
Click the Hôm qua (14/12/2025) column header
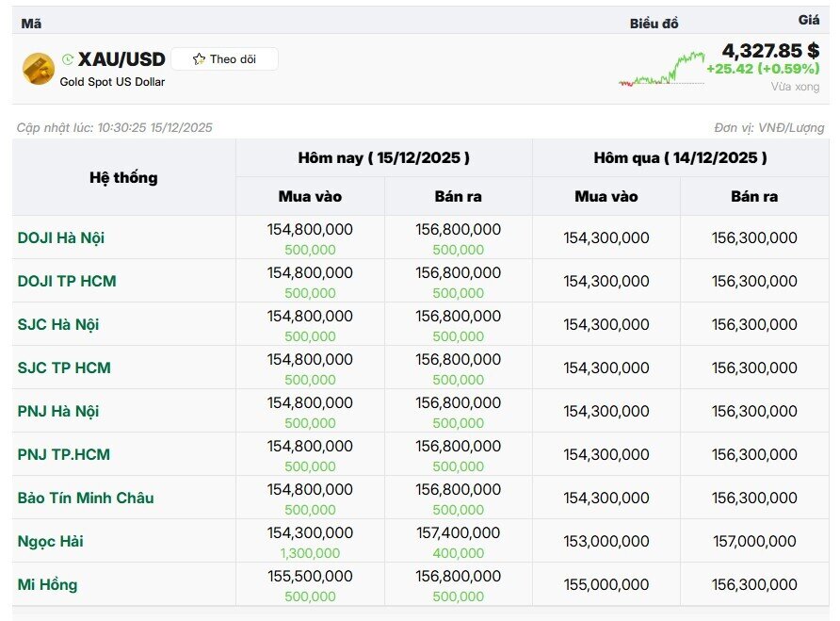(x=680, y=157)
